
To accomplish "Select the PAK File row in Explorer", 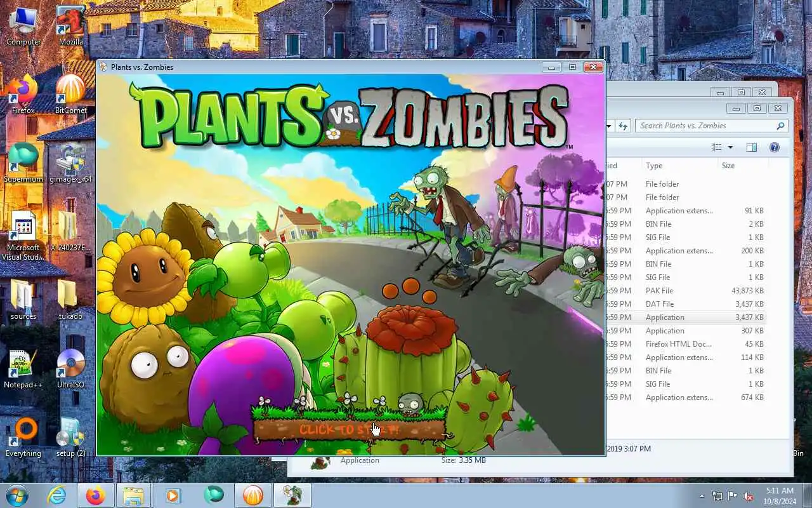I will (x=685, y=291).
